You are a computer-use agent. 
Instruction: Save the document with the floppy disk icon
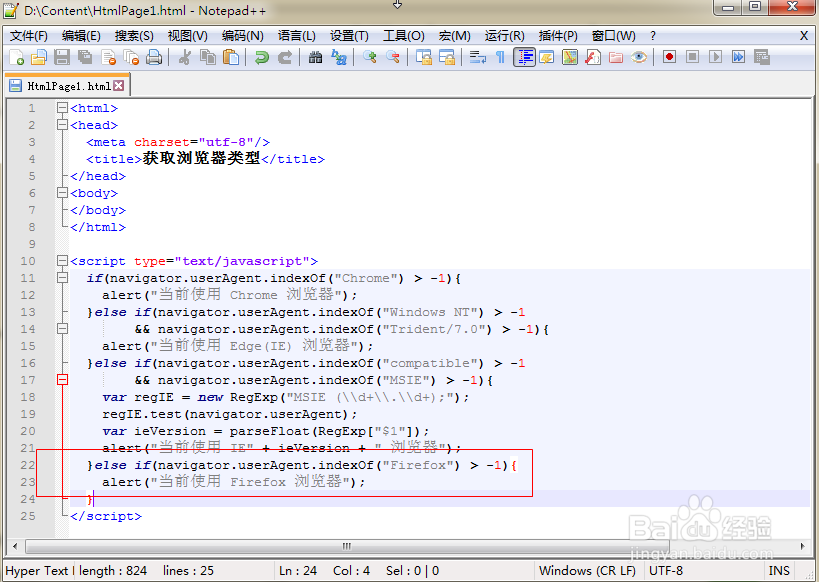pos(62,57)
